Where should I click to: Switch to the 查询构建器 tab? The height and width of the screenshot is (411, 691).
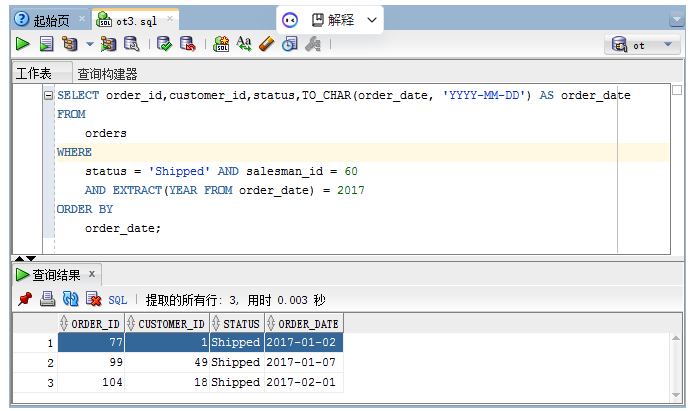coord(108,74)
